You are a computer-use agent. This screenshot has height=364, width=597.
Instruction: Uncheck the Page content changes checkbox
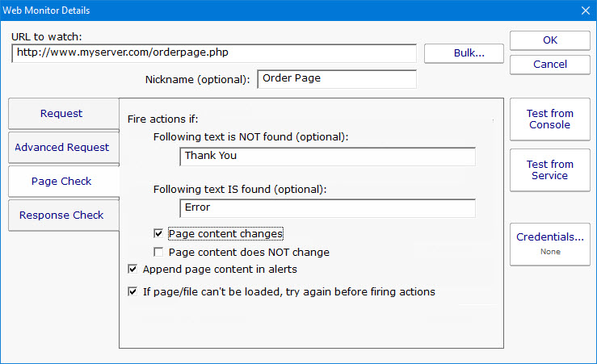pyautogui.click(x=158, y=234)
